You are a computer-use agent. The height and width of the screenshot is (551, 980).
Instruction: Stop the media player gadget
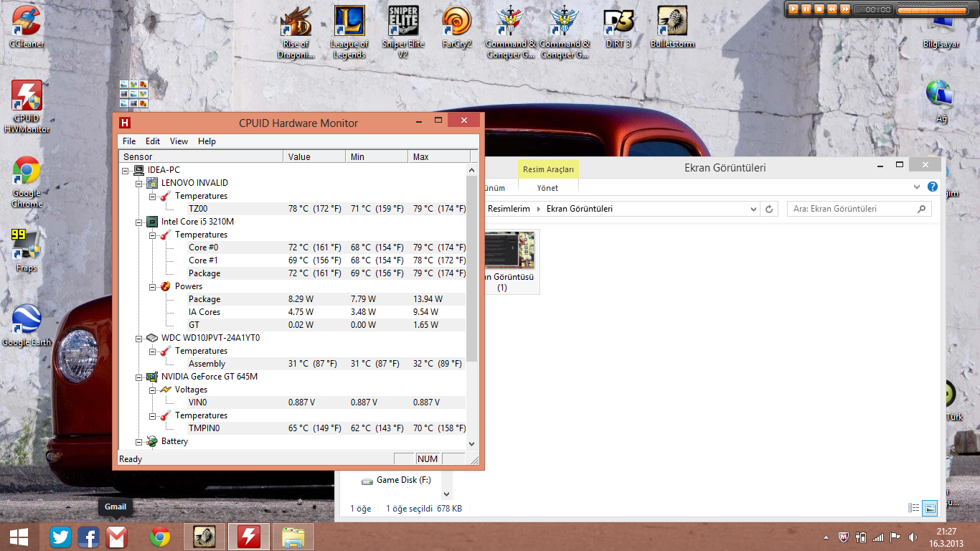(819, 9)
